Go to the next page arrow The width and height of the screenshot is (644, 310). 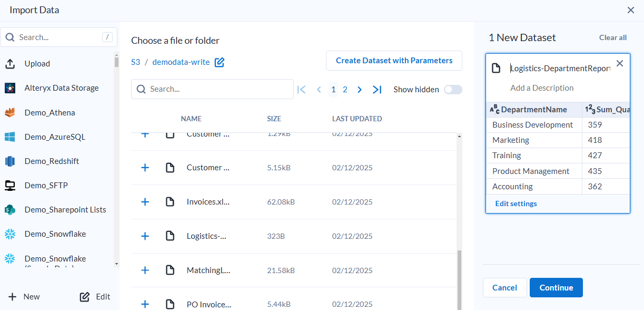[x=360, y=90]
